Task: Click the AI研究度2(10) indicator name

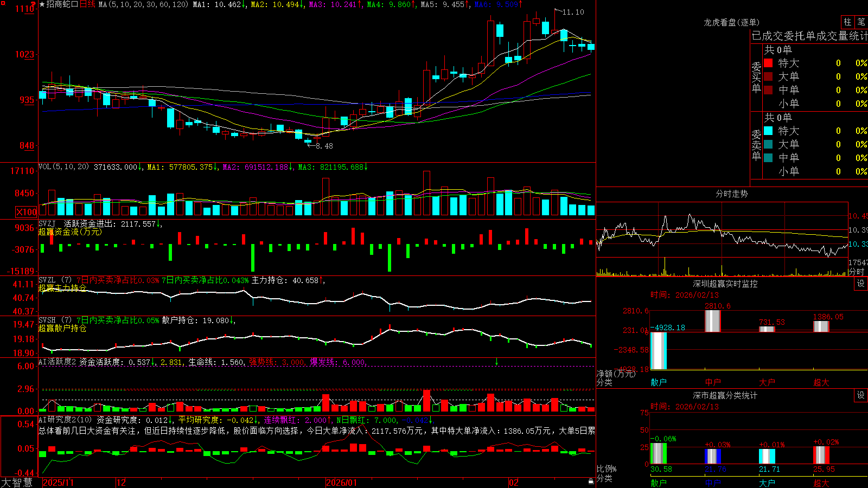Action: pos(65,420)
